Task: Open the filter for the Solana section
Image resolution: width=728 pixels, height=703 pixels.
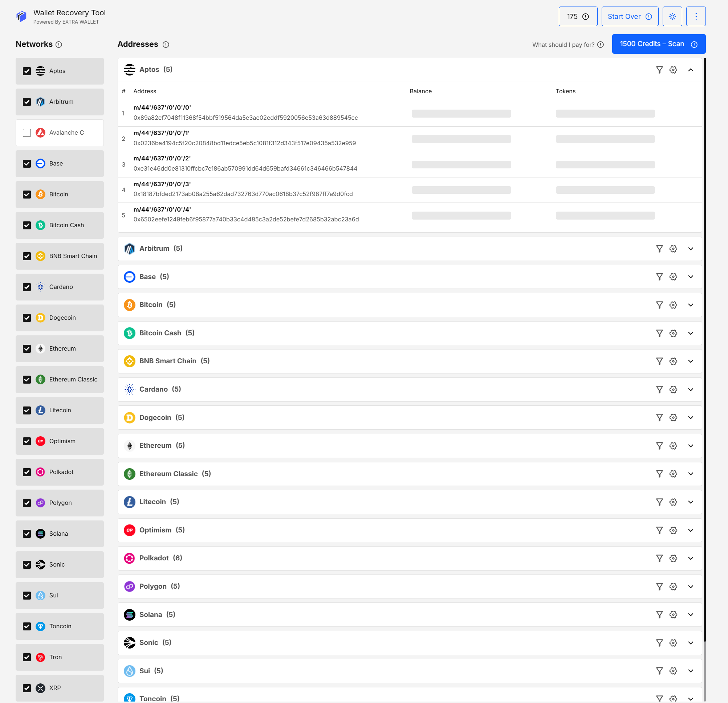Action: coord(659,614)
